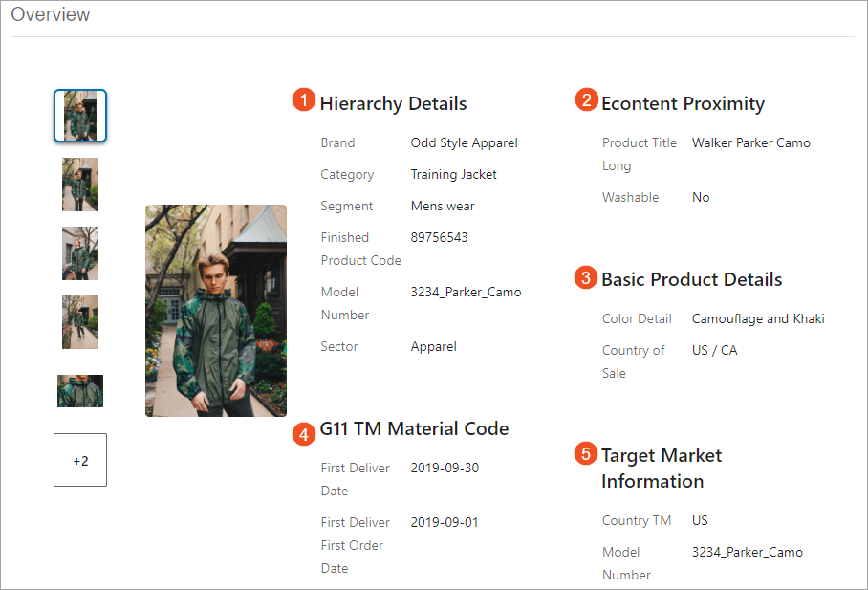Click the Odd Style Apparel brand value
868x590 pixels.
click(x=464, y=142)
